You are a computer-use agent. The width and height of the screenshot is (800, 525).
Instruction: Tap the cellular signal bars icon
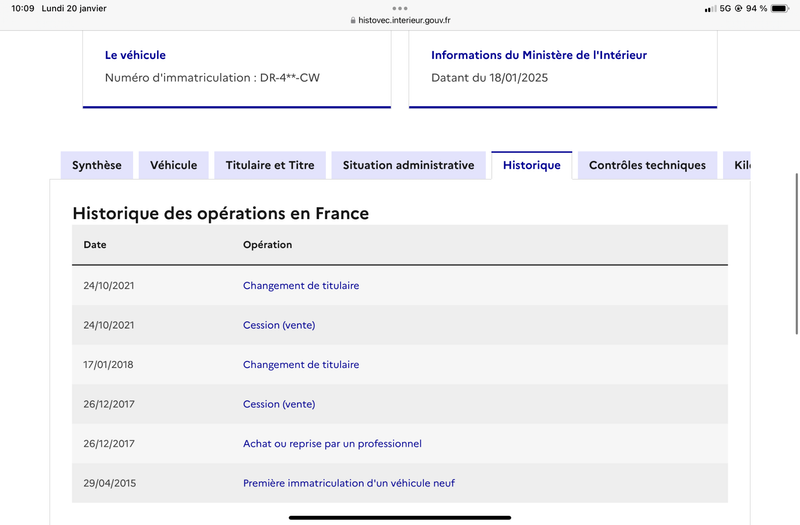pos(710,9)
